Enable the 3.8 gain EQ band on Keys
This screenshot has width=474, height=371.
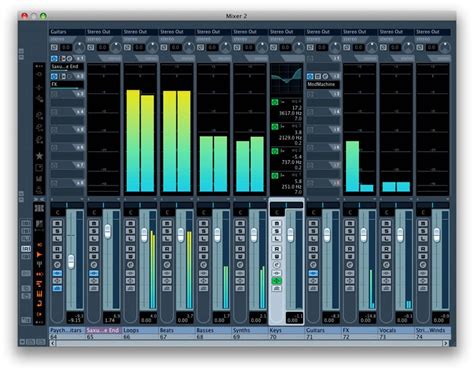[x=275, y=127]
